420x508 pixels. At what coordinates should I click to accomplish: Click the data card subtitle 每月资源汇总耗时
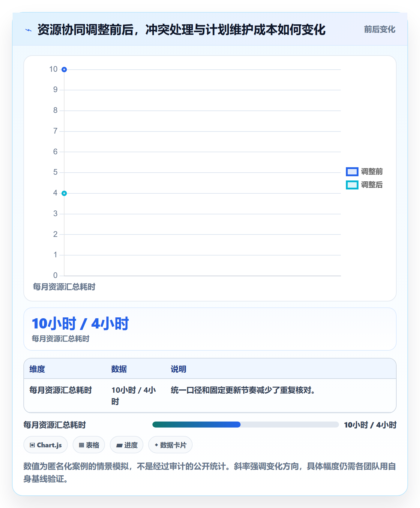click(61, 339)
